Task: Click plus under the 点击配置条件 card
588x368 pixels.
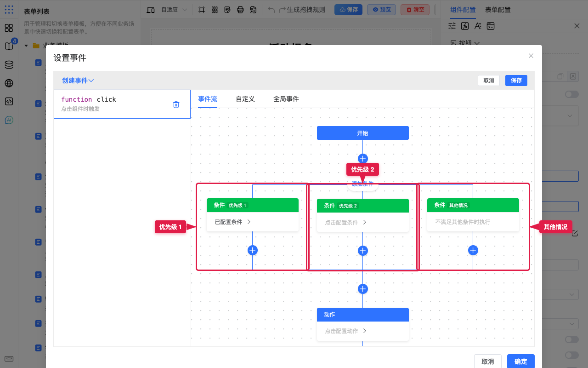Action: (363, 250)
